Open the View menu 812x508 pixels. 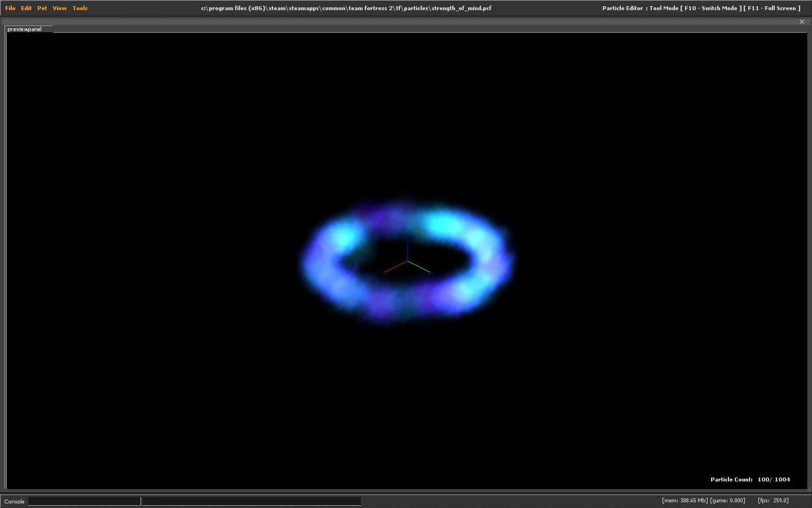[59, 8]
